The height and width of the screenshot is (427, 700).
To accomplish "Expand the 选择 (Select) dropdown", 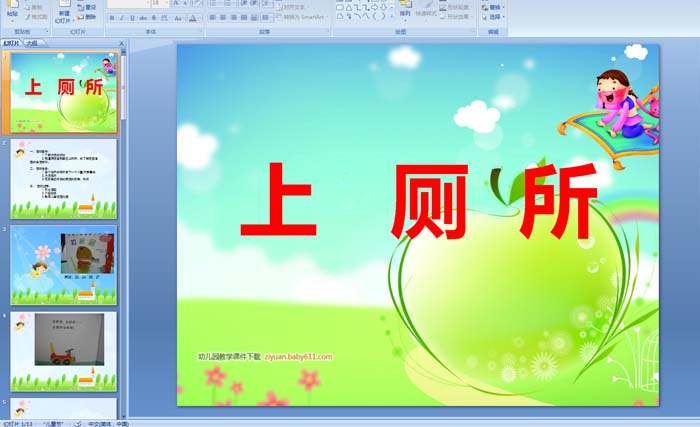I will coord(494,17).
